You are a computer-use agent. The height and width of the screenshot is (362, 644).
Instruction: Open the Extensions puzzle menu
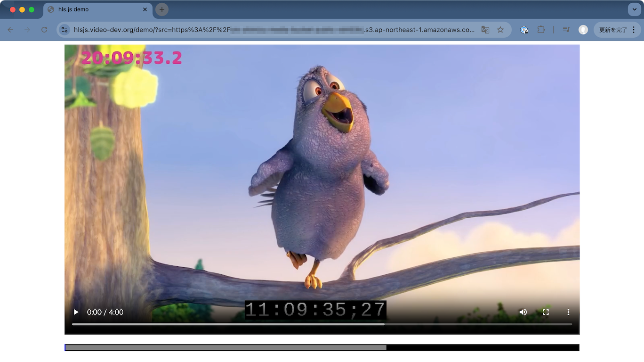click(x=541, y=30)
